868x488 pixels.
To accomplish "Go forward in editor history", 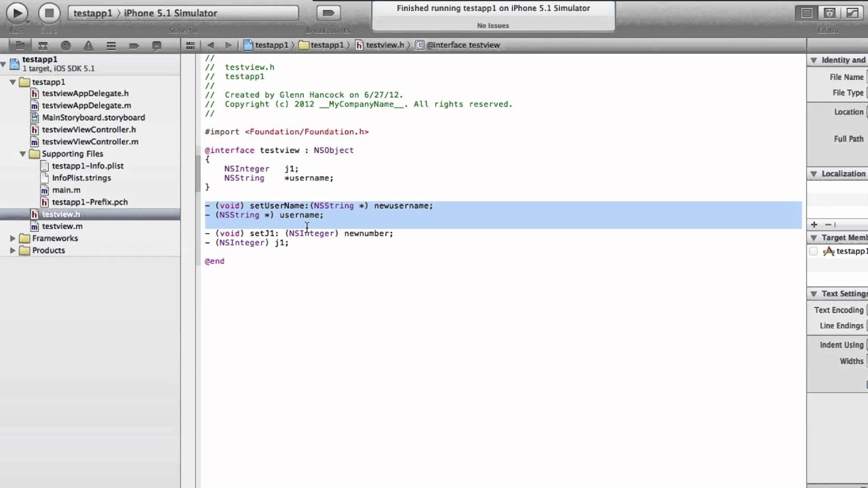I will coord(229,45).
